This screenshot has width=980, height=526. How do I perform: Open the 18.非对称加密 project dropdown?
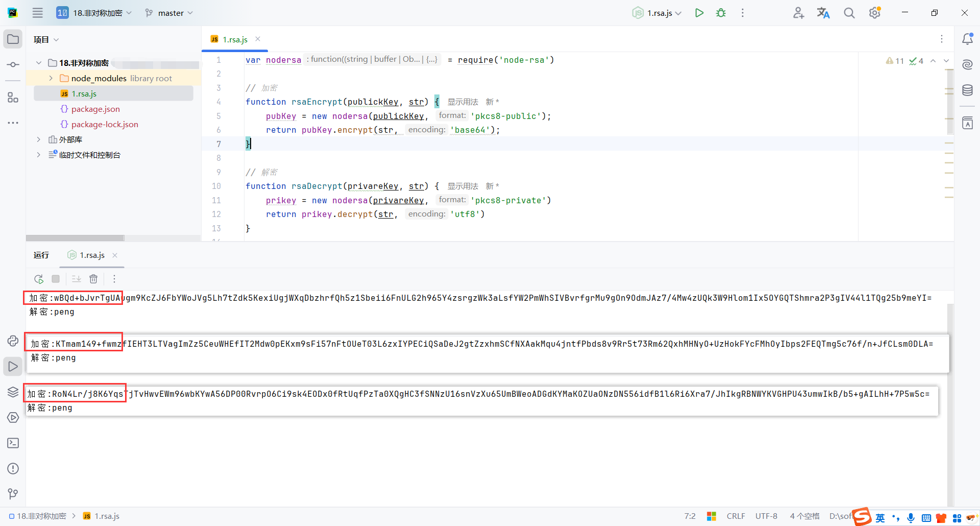point(94,13)
